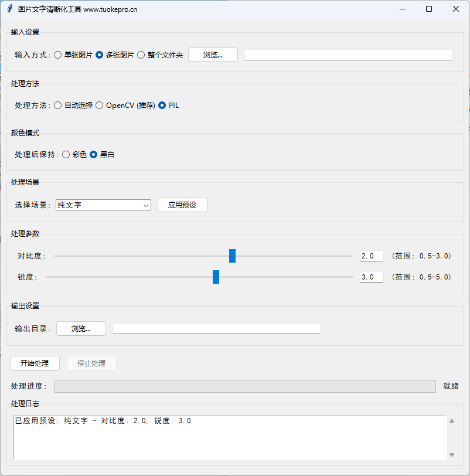Close the 图片文字清晰化工具 window
This screenshot has width=470, height=476.
click(x=456, y=9)
